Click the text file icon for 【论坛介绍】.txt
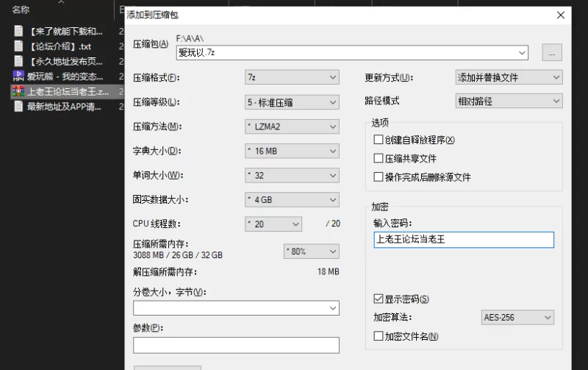Screen dimensions: 588x370 click(x=18, y=46)
